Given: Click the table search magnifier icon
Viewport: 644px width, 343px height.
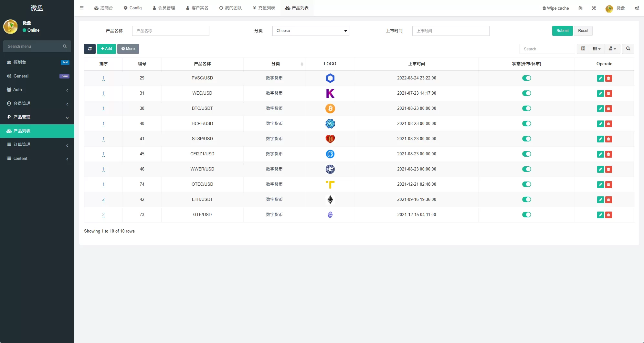Looking at the screenshot, I should click(x=628, y=49).
